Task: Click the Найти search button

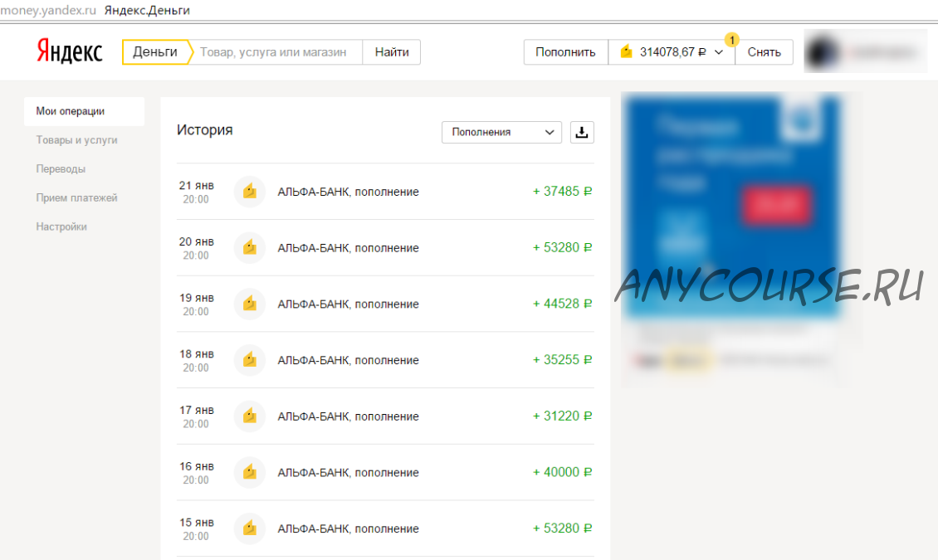Action: click(x=392, y=52)
